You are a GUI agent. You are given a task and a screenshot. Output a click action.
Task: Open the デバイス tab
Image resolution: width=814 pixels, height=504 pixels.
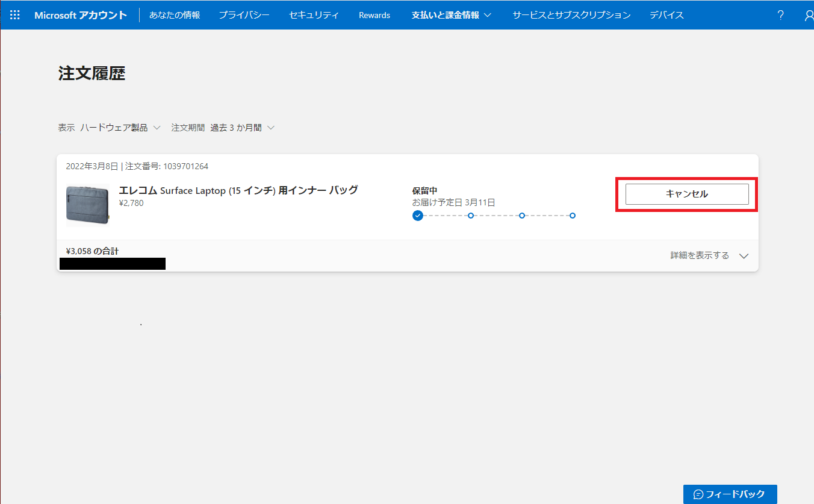(666, 15)
